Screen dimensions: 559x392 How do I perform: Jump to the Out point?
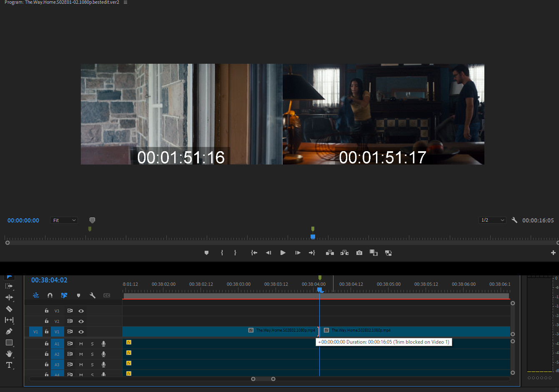click(x=312, y=253)
